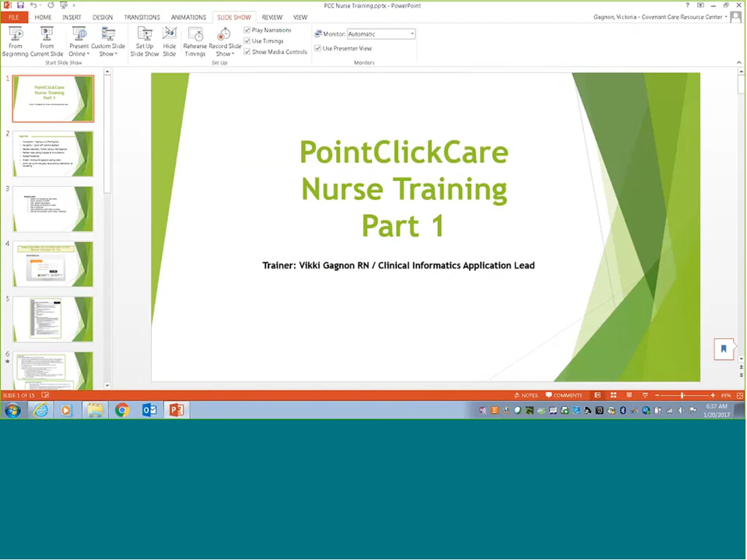Switch to the DESIGN tab

click(x=103, y=17)
